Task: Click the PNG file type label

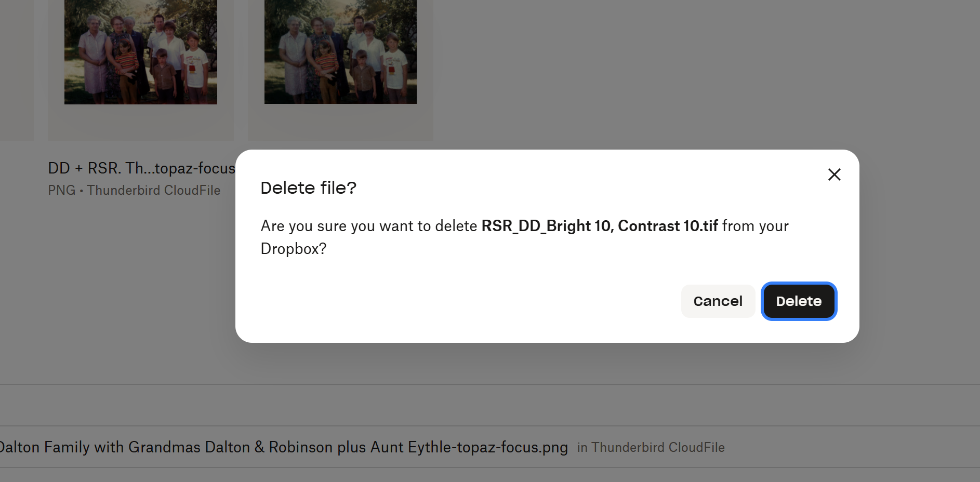Action: 61,191
